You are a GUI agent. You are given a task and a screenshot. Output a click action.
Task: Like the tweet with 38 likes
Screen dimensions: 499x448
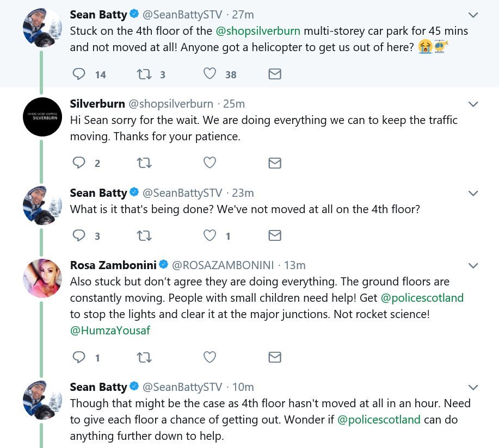(210, 74)
